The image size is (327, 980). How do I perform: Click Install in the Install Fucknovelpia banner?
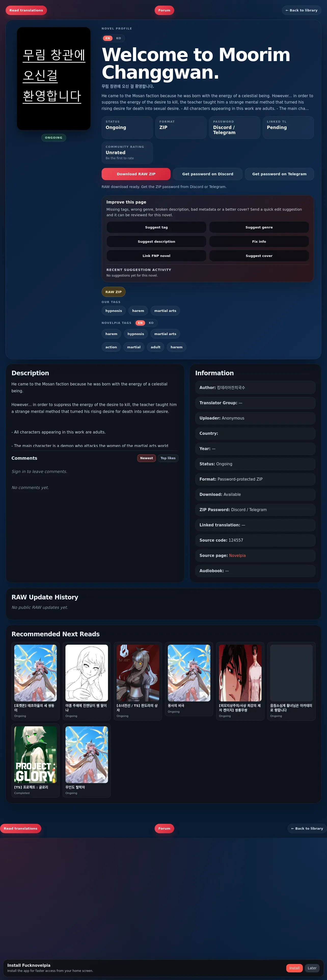point(294,968)
